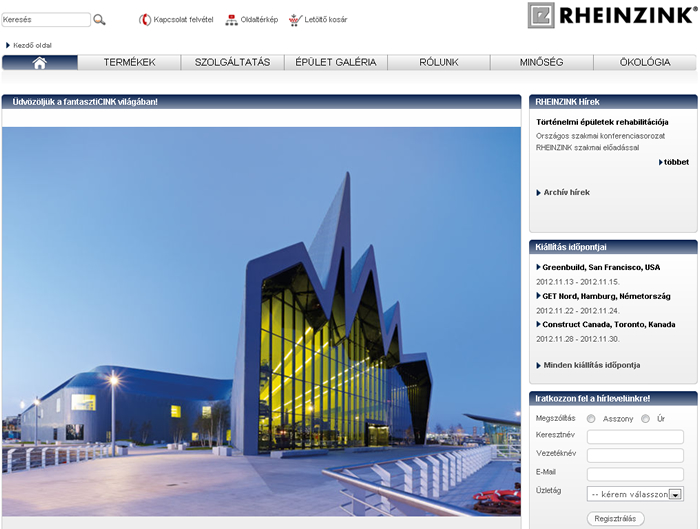This screenshot has width=700, height=529.
Task: Open the ÉPÜLET GALÉRIA menu
Action: (x=336, y=62)
